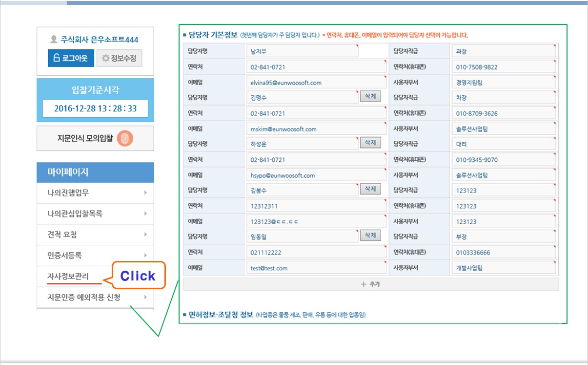Edit the 담당자명 field containing 남지우
588x365 pixels.
(302, 51)
